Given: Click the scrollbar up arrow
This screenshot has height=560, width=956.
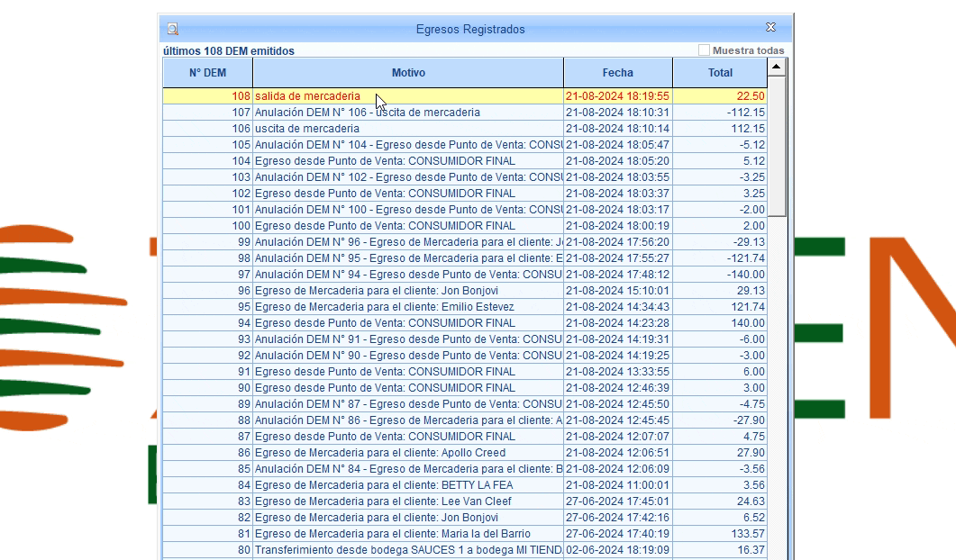Looking at the screenshot, I should click(777, 67).
